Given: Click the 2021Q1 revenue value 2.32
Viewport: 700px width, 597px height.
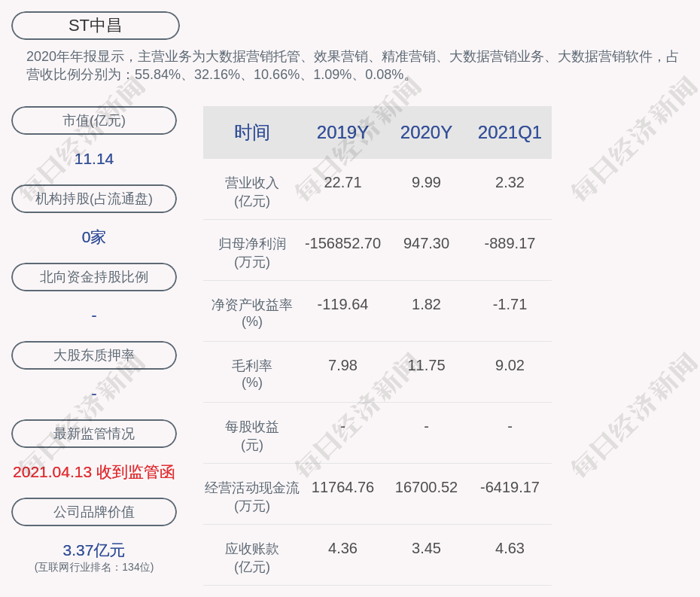Looking at the screenshot, I should (x=510, y=182).
